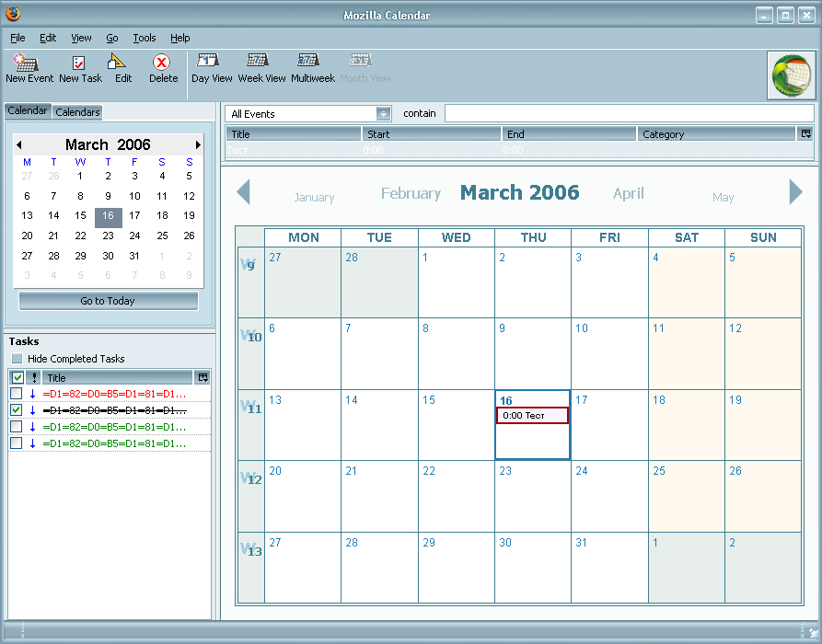Uncheck the struck-through completed task

pos(17,409)
